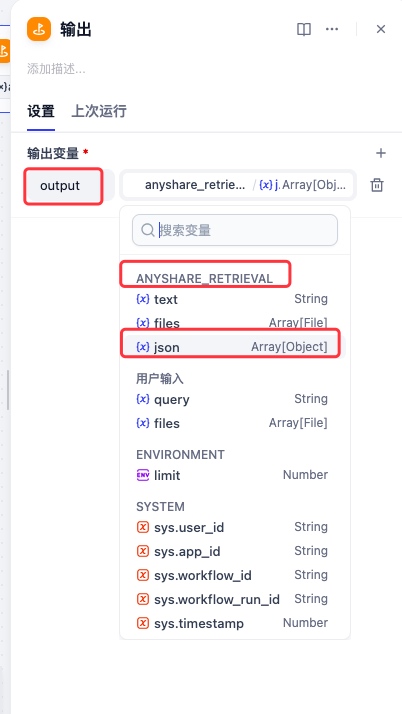Open the help book icon in header
The width and height of the screenshot is (402, 714).
304,29
